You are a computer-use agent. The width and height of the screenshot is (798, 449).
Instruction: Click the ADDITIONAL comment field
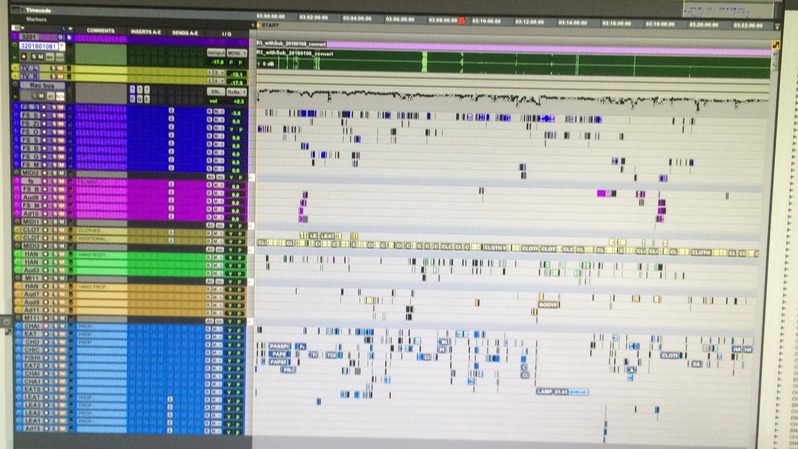click(x=102, y=239)
